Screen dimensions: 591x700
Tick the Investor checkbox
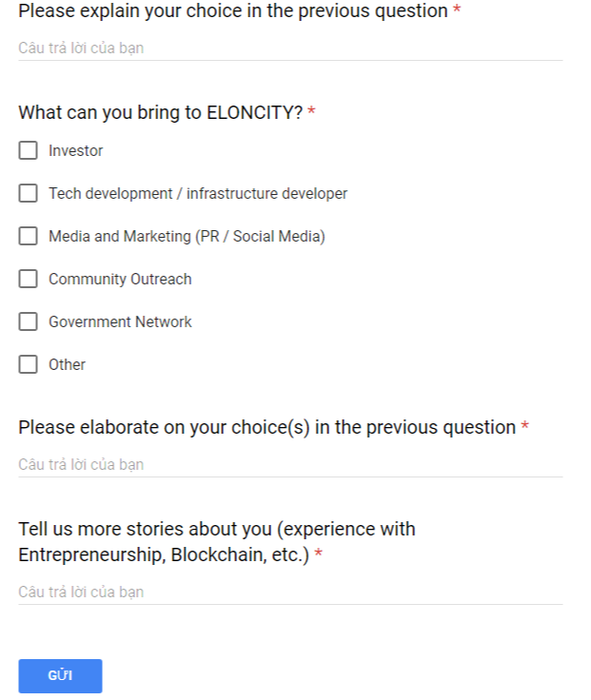(x=28, y=150)
